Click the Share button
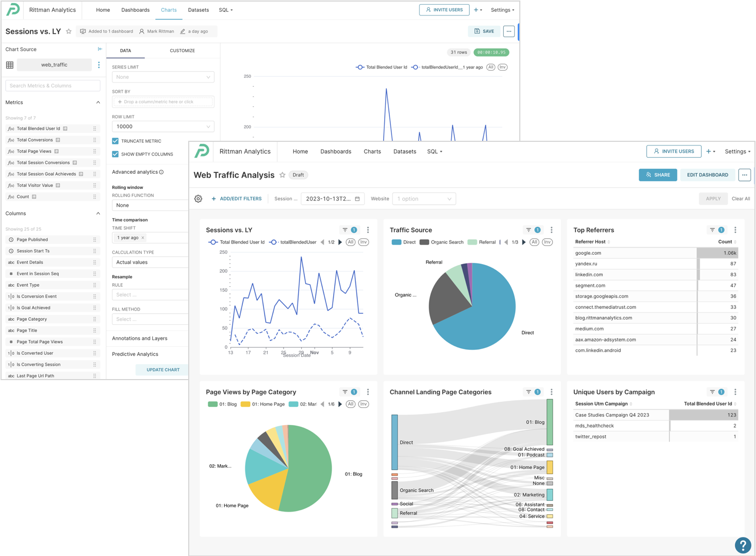The height and width of the screenshot is (556, 756). tap(658, 175)
